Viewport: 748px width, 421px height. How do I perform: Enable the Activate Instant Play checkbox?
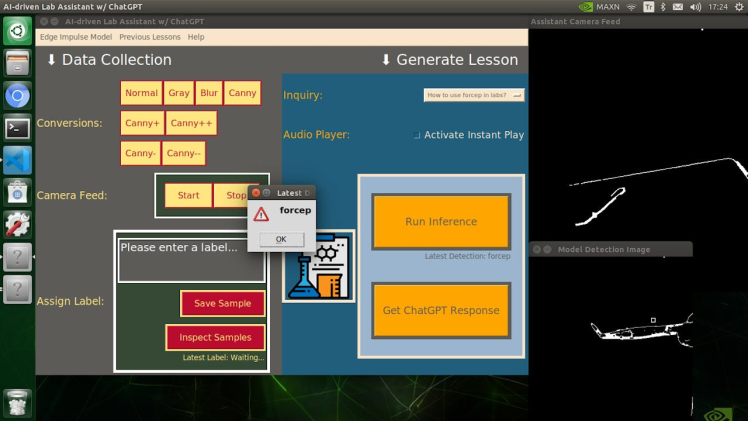click(x=417, y=135)
